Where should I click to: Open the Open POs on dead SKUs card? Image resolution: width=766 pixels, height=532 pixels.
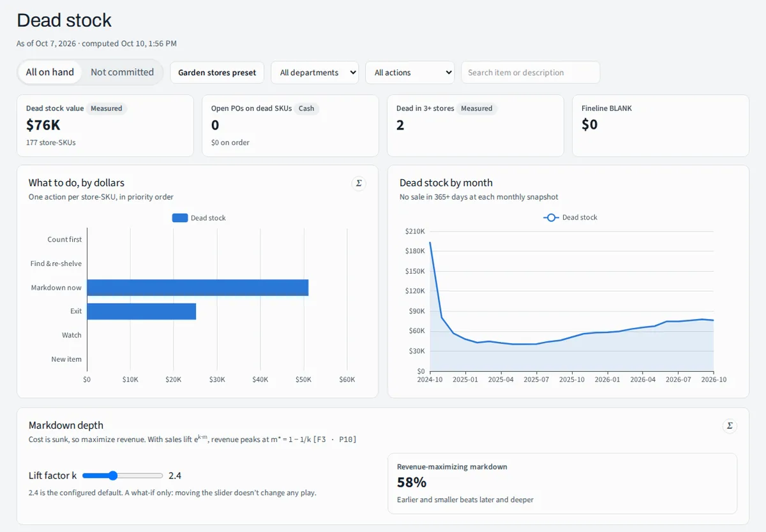(x=290, y=126)
